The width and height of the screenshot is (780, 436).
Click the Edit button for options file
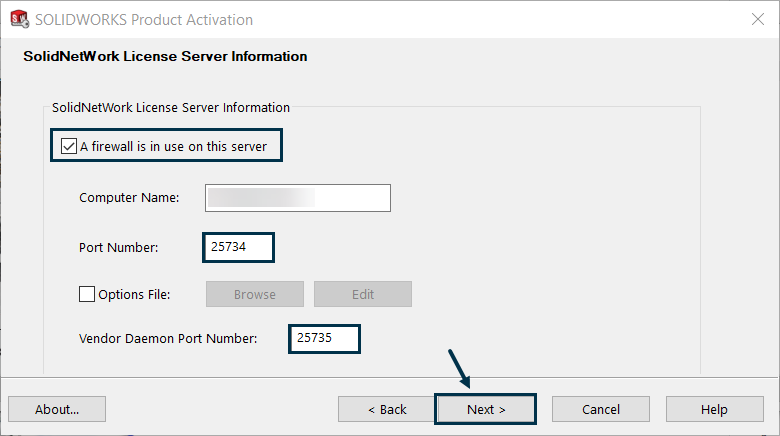click(363, 294)
